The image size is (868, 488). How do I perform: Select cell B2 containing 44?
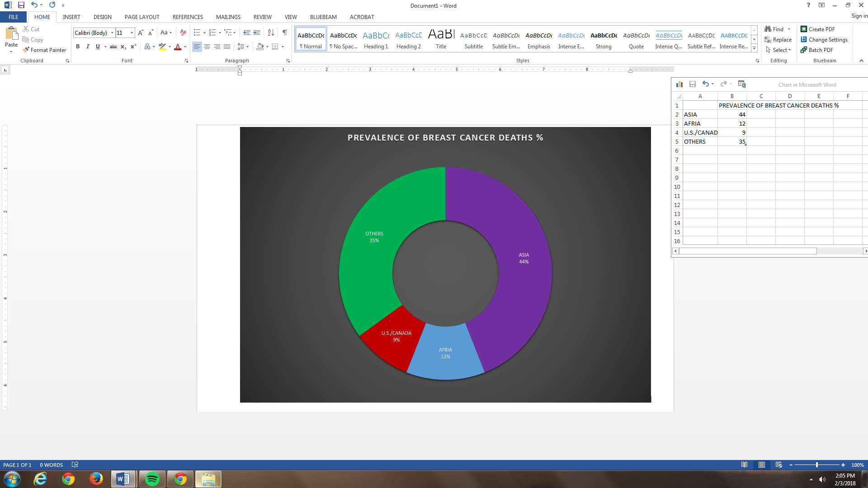click(732, 114)
